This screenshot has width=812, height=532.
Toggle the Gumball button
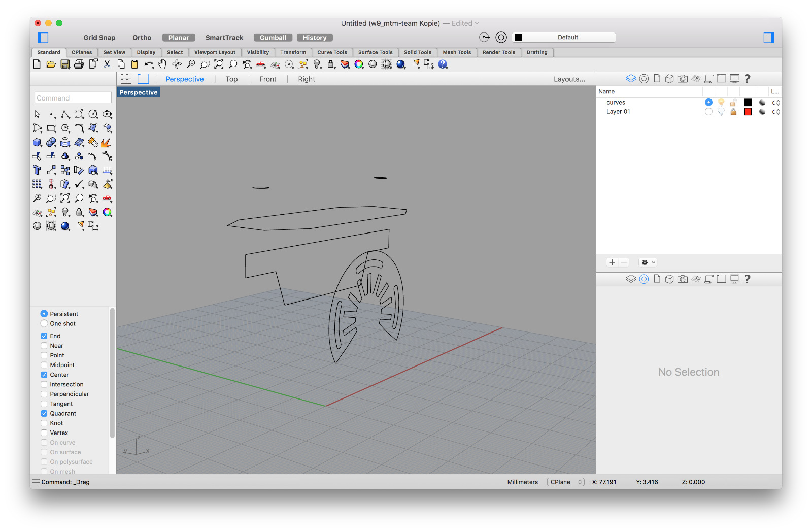(273, 38)
